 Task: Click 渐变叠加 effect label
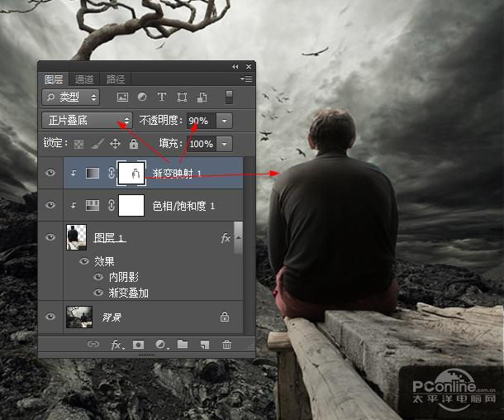click(x=129, y=293)
